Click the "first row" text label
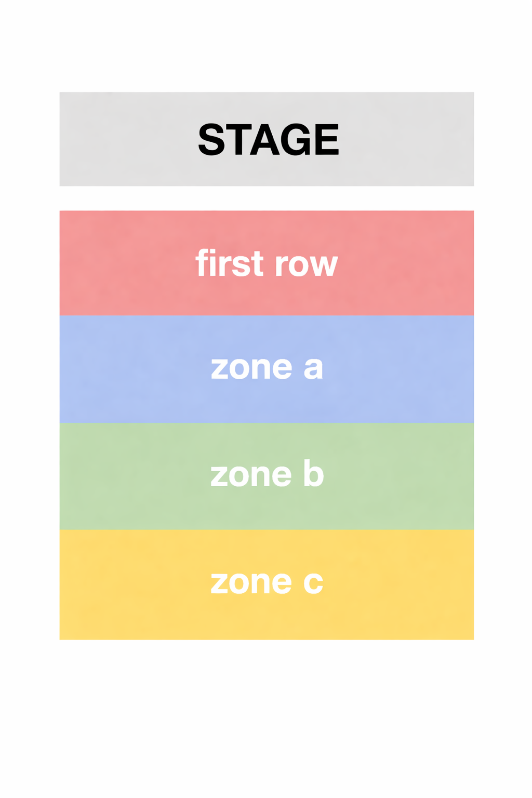Viewport: 532px width, 798px height. tap(267, 263)
